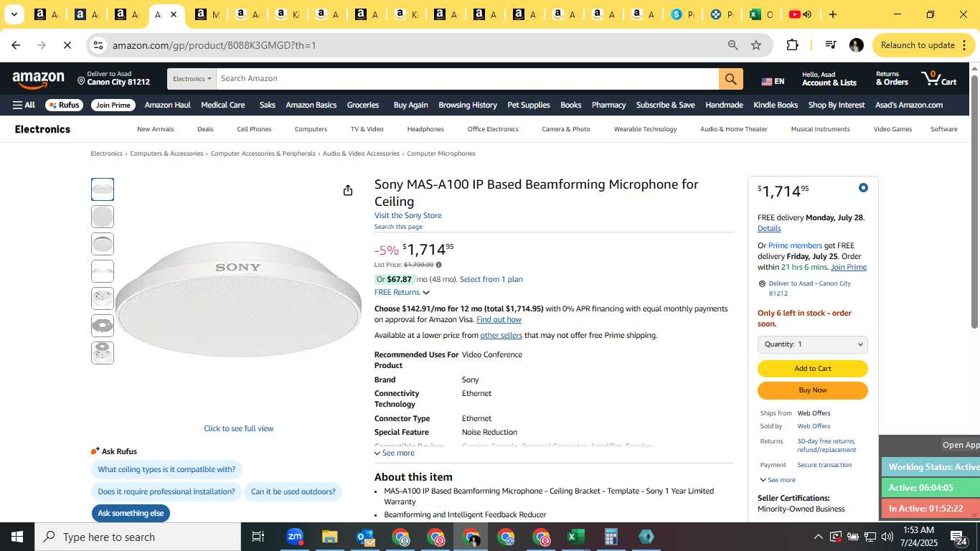Close the active browser tab
980x551 pixels.
point(174,14)
